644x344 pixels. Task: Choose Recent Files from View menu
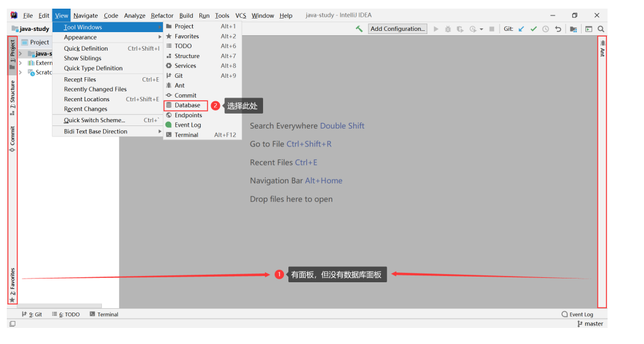pos(107,80)
